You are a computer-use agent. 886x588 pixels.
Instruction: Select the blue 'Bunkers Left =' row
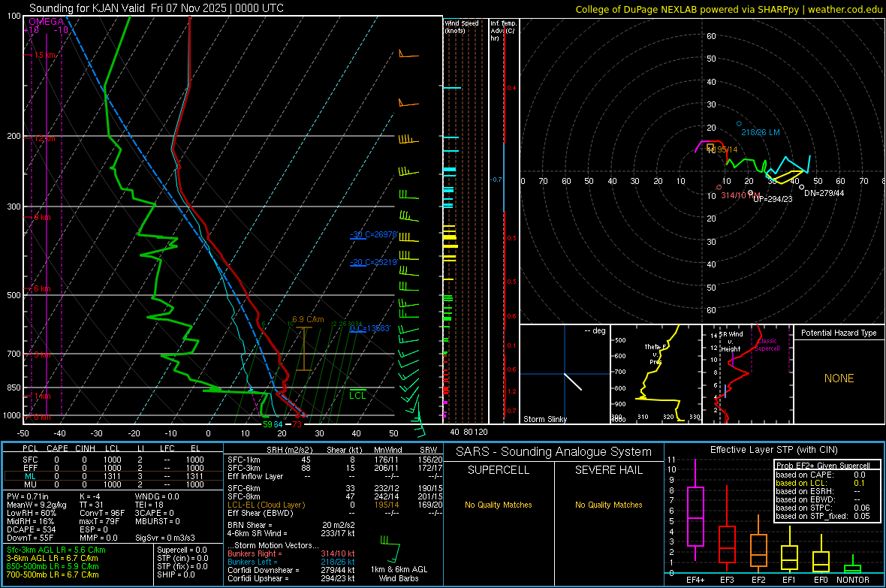point(291,562)
